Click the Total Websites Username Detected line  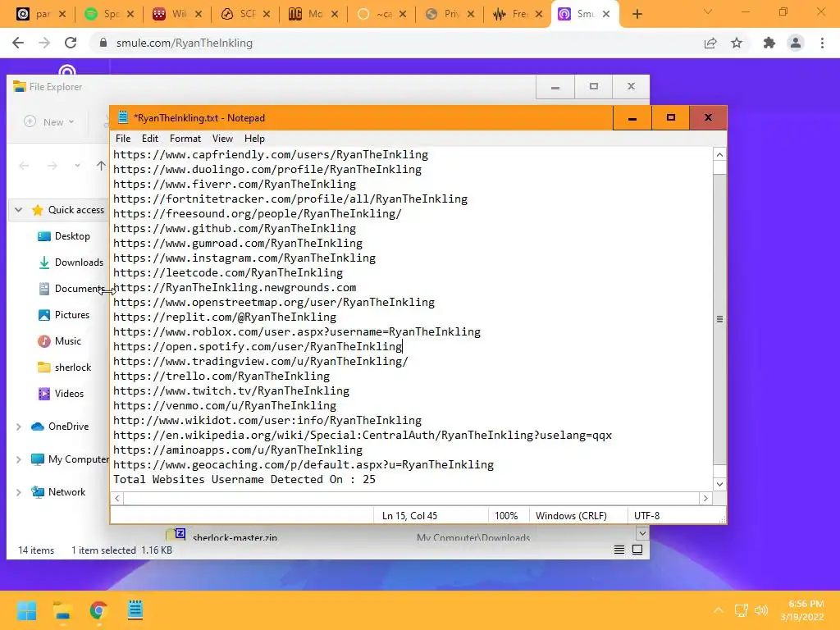(x=244, y=479)
